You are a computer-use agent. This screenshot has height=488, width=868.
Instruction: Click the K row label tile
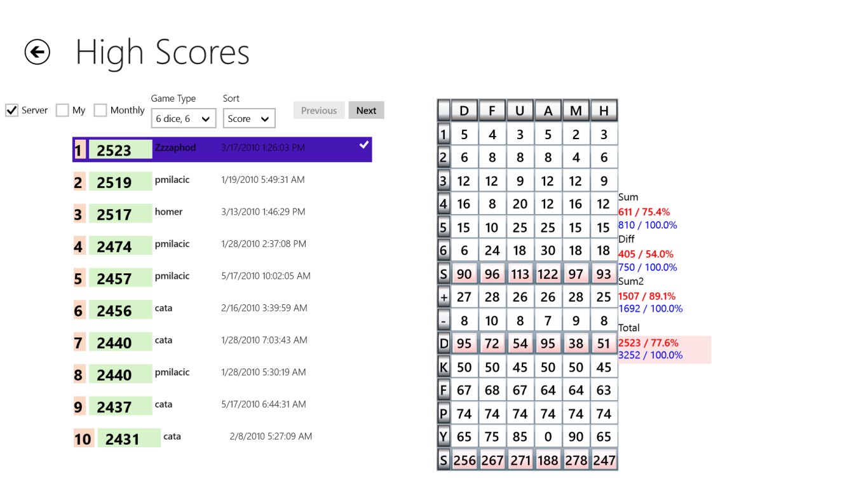[x=444, y=367]
